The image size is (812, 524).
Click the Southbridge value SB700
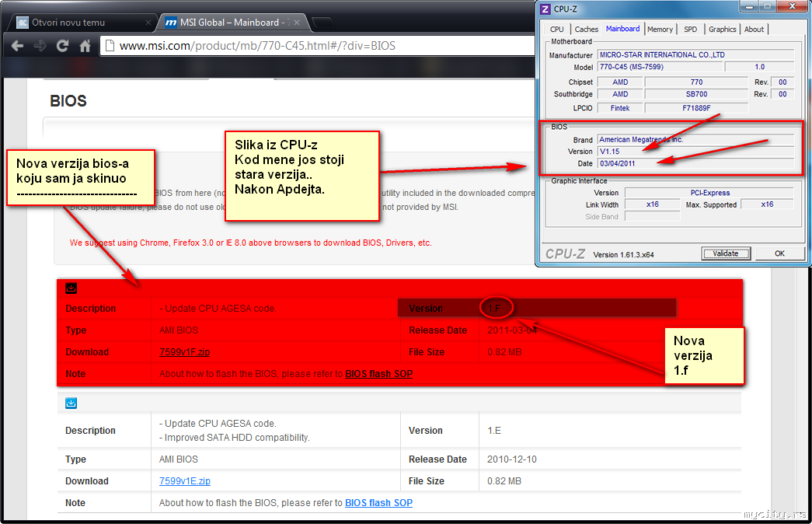(x=696, y=94)
